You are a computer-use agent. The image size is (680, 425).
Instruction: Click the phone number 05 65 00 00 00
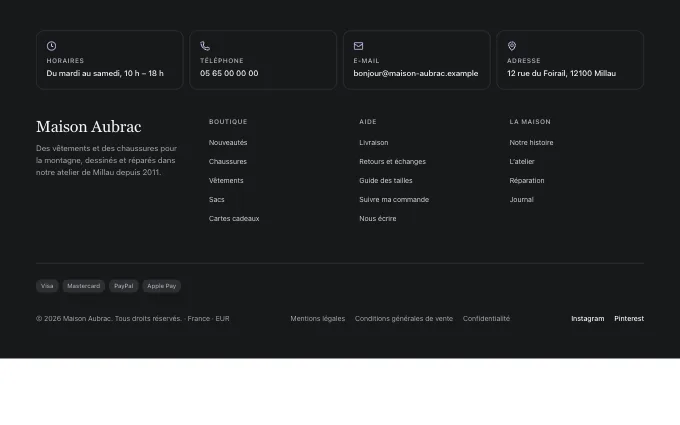229,73
